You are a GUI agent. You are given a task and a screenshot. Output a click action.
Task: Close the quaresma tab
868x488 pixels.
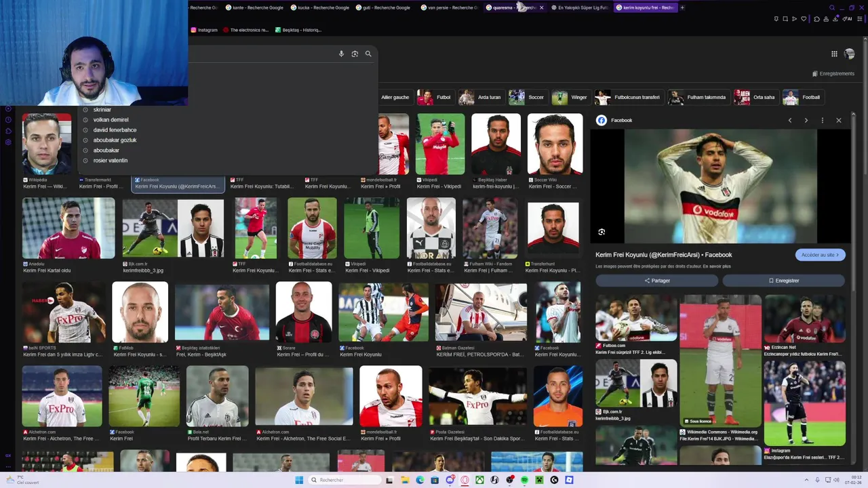pos(541,7)
